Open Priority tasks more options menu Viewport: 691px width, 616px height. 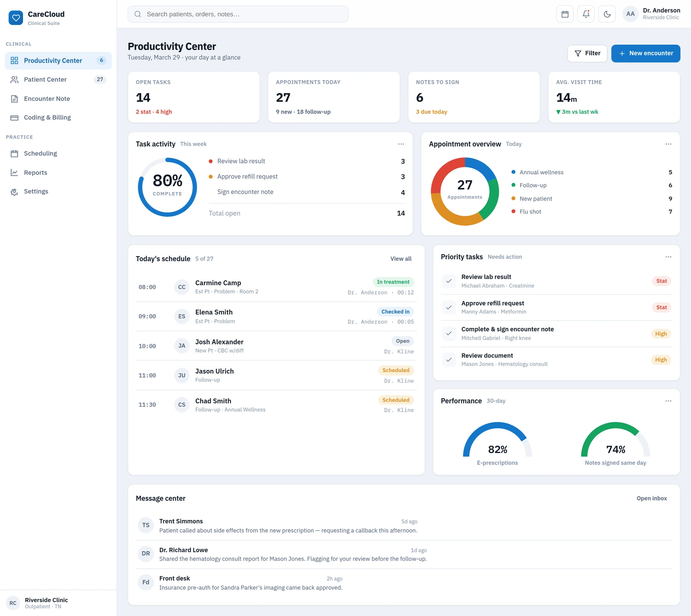pyautogui.click(x=668, y=257)
